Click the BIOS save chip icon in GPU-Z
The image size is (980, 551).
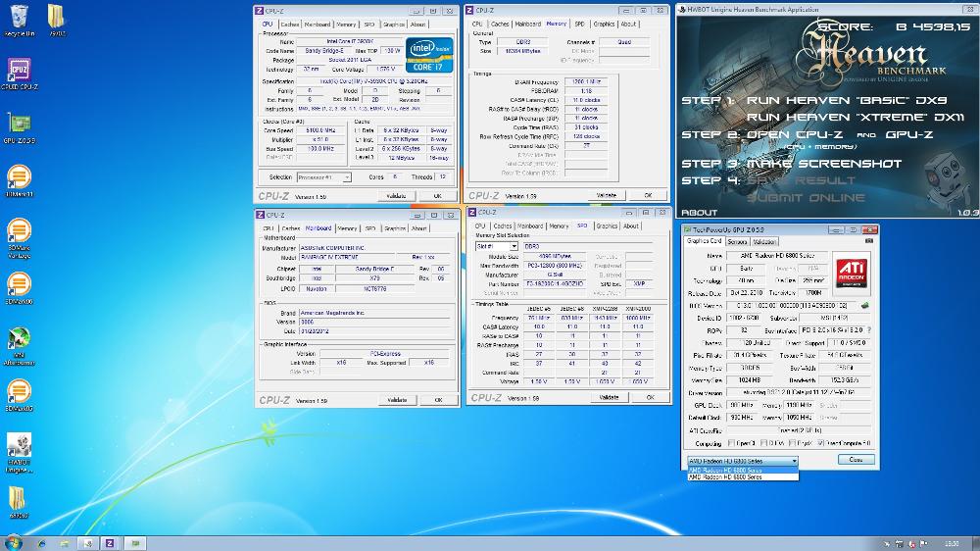[x=865, y=306]
